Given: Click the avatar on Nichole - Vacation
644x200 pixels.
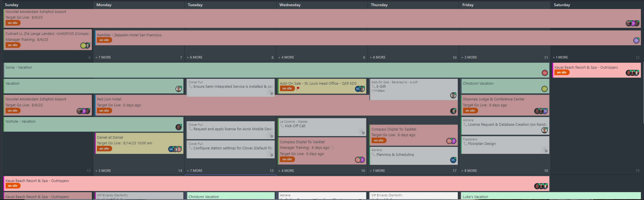Looking at the screenshot, I should pyautogui.click(x=179, y=127).
